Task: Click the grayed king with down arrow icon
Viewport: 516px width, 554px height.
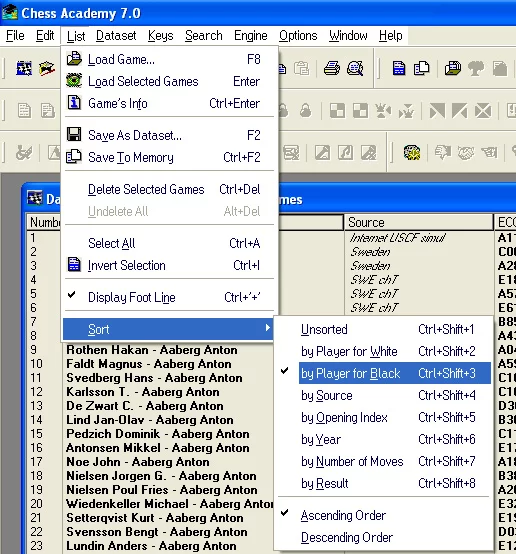Action: 406,111
